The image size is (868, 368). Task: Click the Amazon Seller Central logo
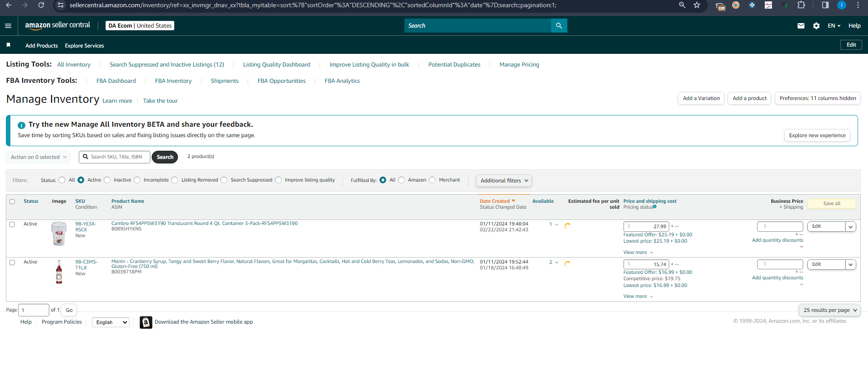tap(58, 25)
